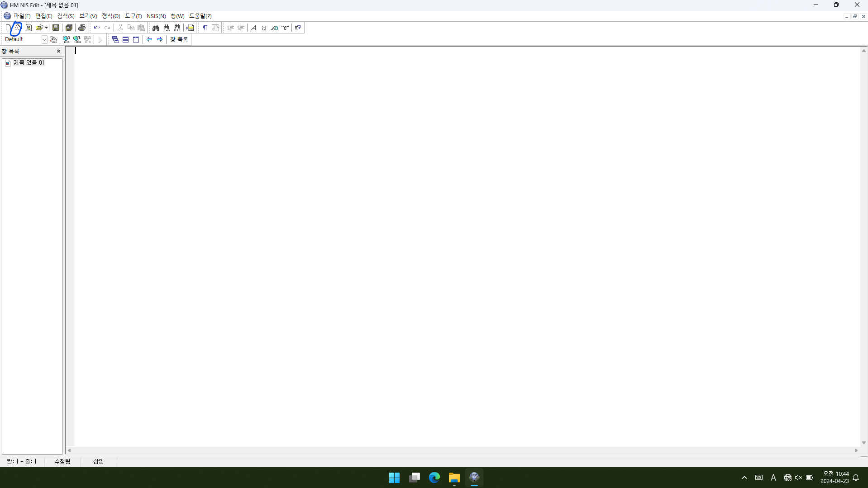Select 제목 없음 01 in window list
The height and width of the screenshot is (488, 868).
29,63
